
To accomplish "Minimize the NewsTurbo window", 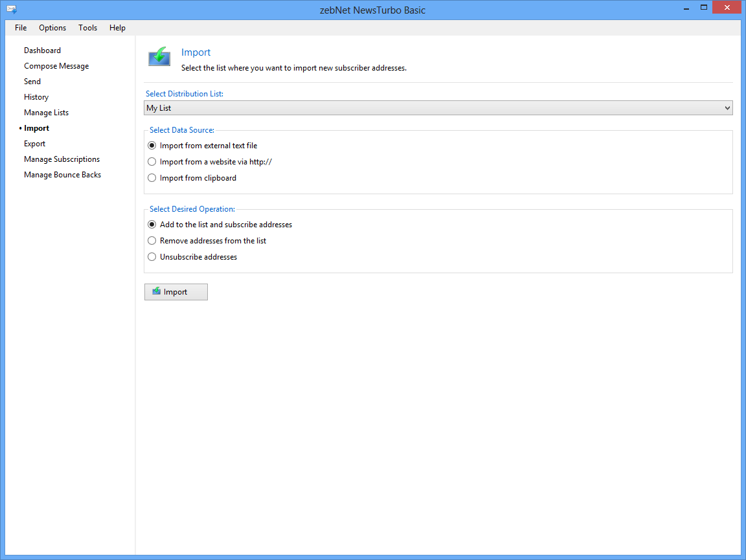I will point(686,8).
